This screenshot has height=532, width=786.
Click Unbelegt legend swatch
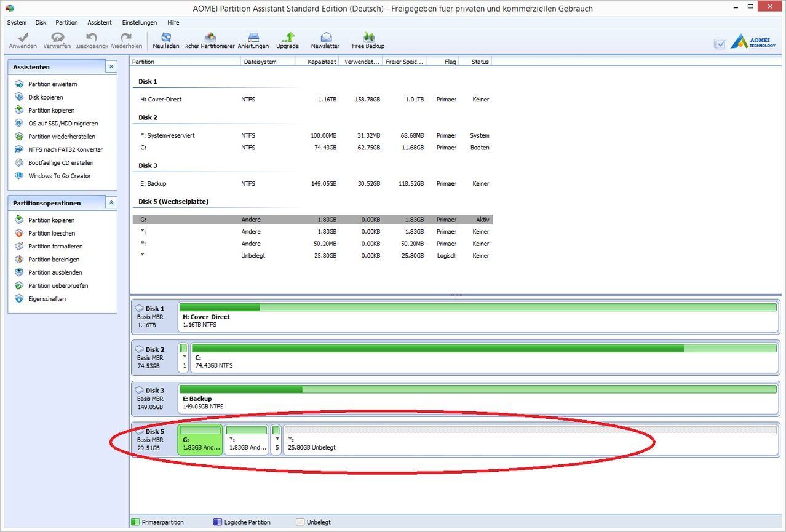pos(300,522)
